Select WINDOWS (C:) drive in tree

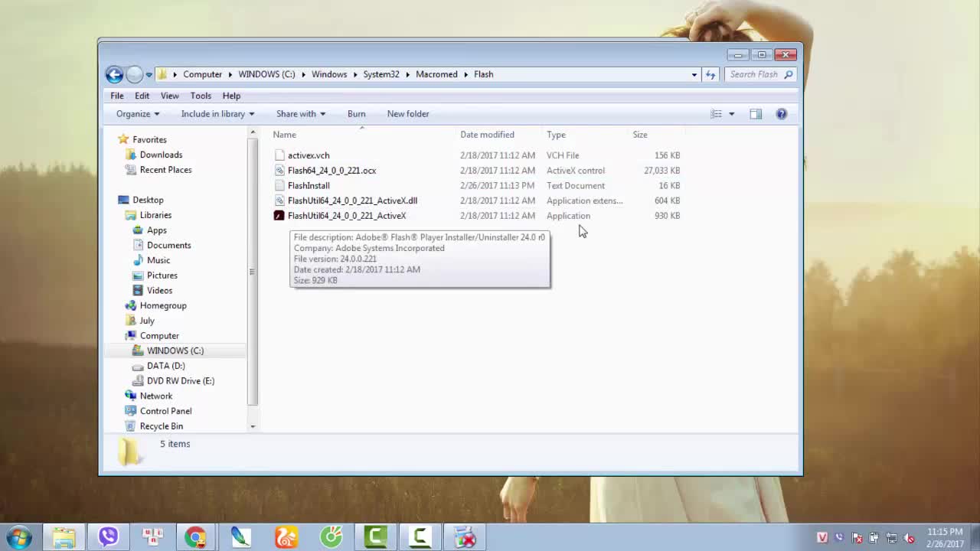(x=175, y=350)
